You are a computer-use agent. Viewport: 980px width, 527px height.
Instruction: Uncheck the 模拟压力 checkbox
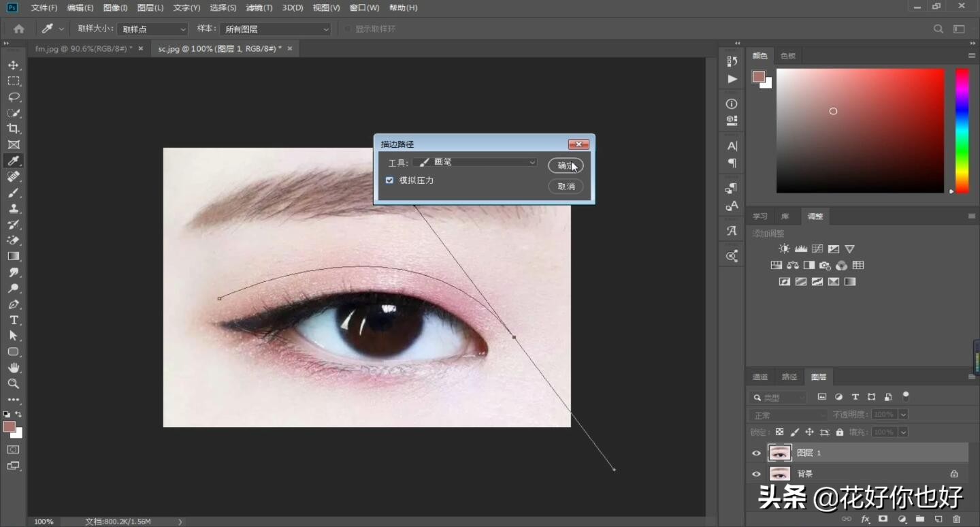(x=389, y=180)
